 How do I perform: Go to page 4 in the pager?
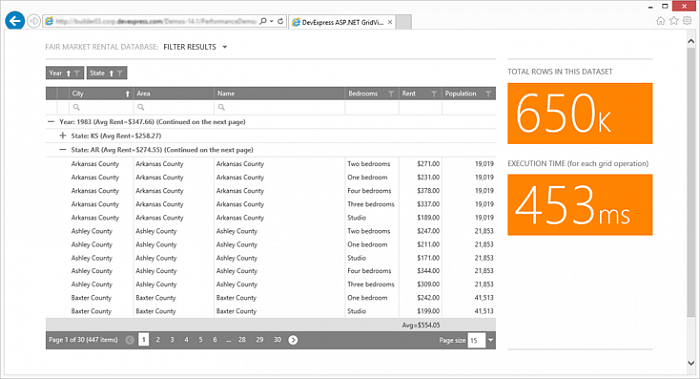[x=186, y=340]
